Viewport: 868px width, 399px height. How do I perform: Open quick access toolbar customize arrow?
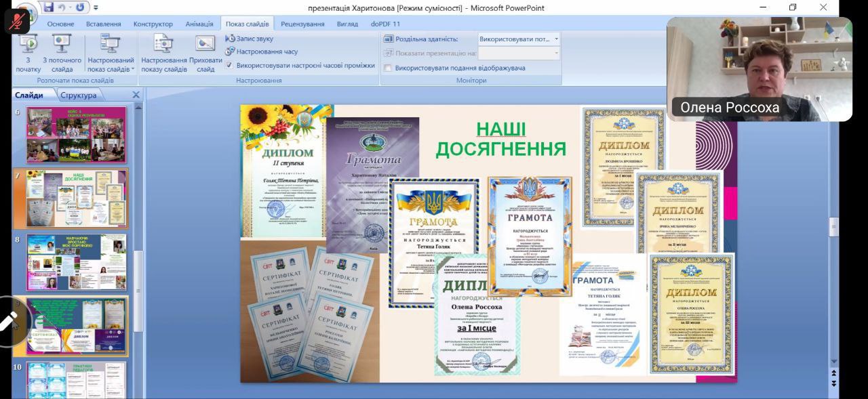(x=96, y=8)
